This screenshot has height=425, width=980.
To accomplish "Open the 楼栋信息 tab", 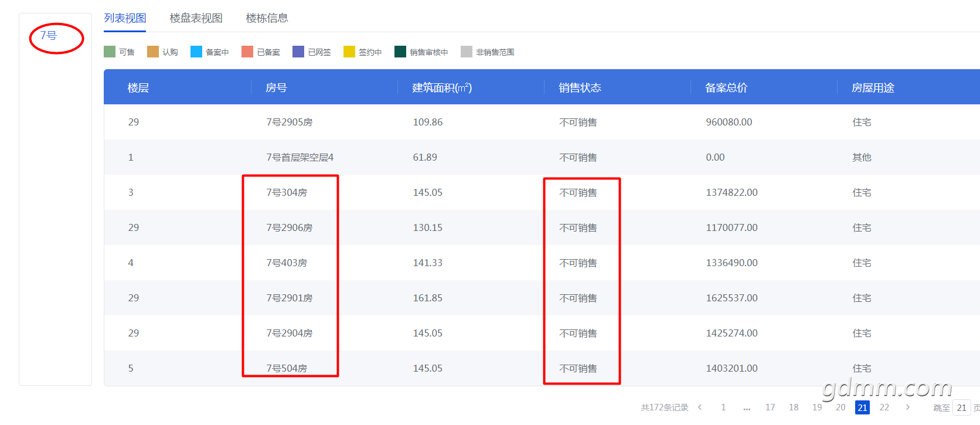I will click(x=267, y=18).
